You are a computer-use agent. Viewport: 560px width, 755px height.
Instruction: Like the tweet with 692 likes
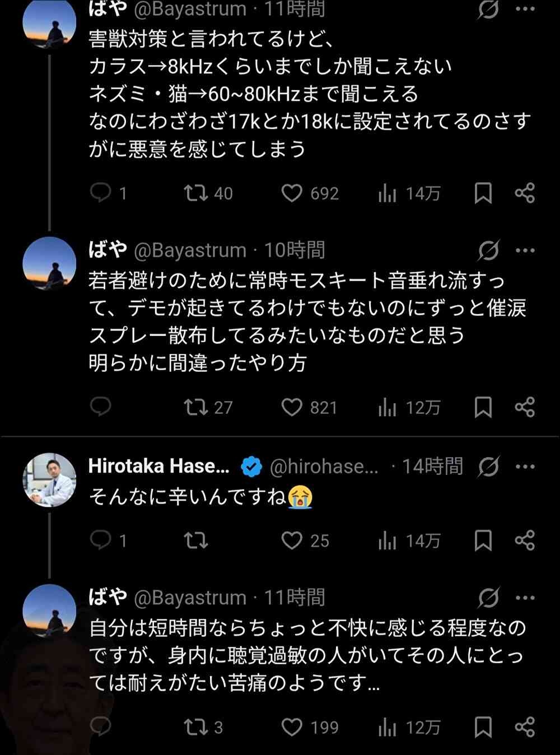291,193
